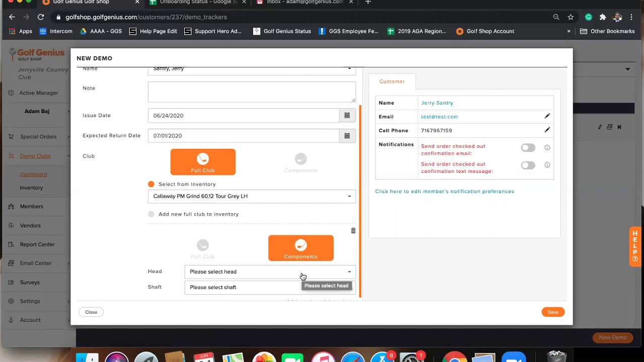644x362 pixels.
Task: Open the 'Please select shaft' dropdown
Action: click(270, 288)
